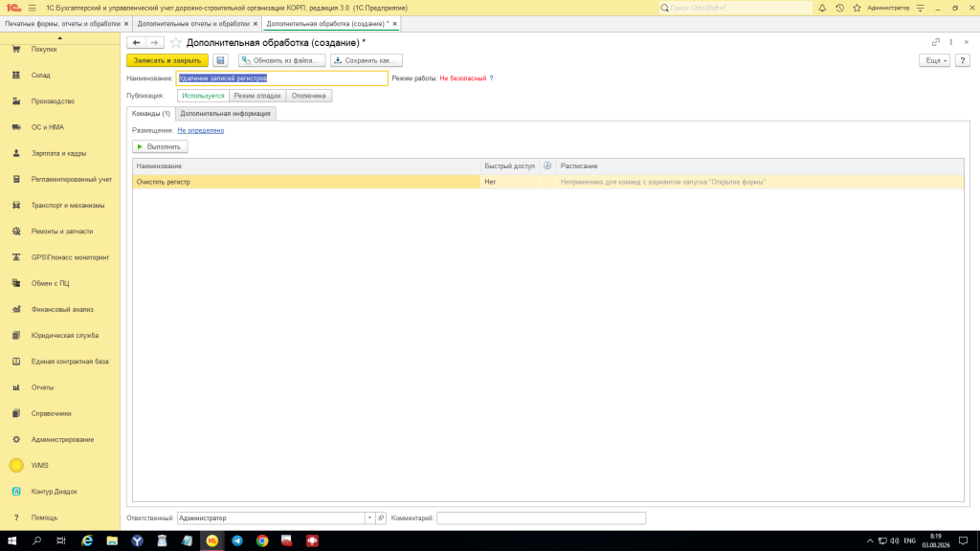
Task: Open history clock icon in title bar
Action: (x=839, y=8)
